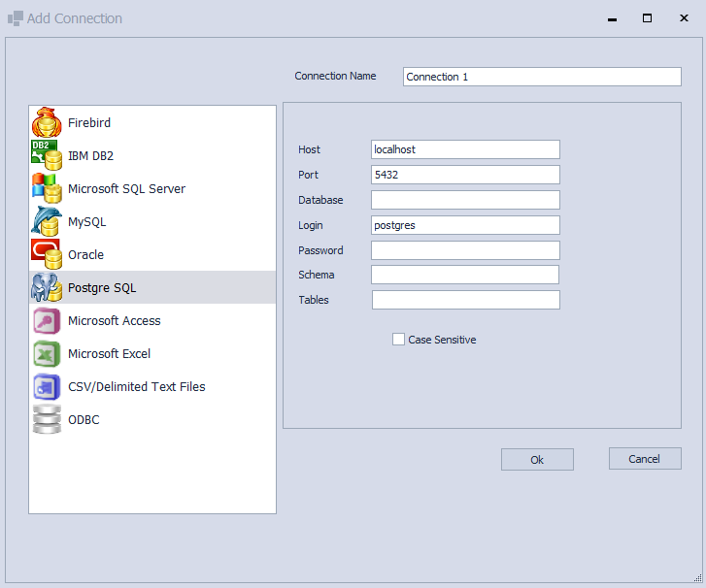The width and height of the screenshot is (706, 588).
Task: Maximize the Add Connection window
Action: click(x=647, y=18)
